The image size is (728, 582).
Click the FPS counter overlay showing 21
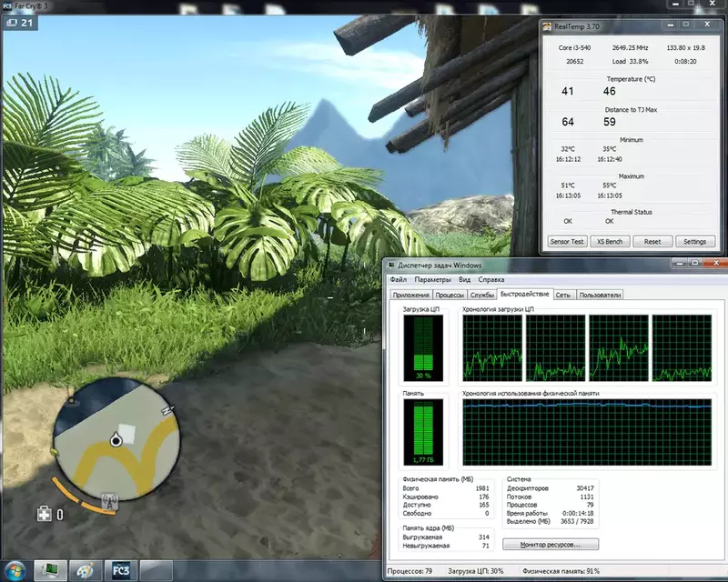point(20,22)
